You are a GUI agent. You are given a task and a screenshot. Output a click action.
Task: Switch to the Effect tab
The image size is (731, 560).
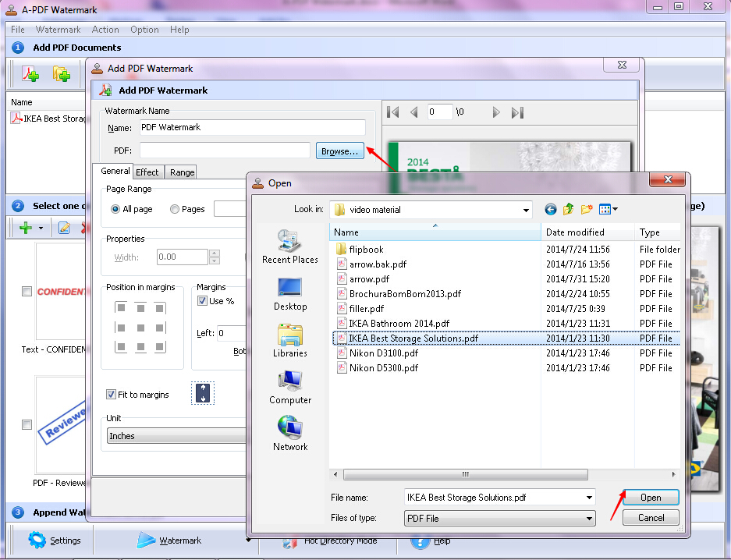coord(147,172)
